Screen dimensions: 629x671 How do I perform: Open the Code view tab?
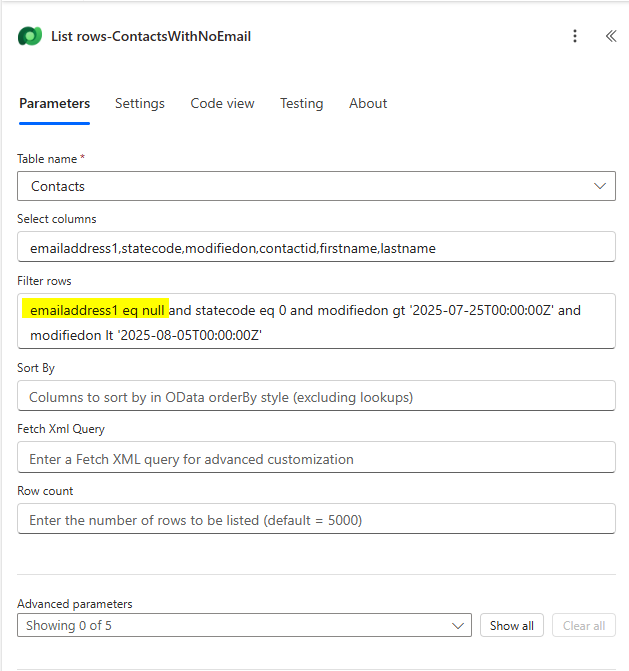(x=222, y=104)
